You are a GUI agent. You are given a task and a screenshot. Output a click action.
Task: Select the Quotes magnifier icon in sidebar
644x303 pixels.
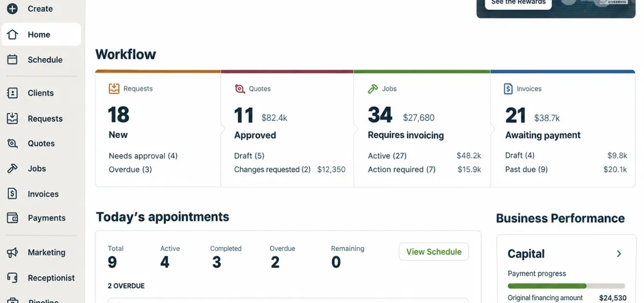pos(12,143)
